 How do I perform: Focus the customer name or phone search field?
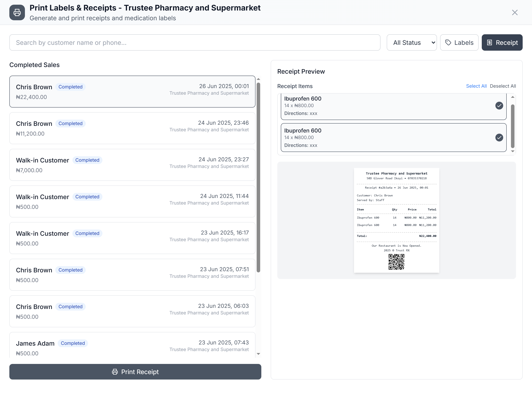click(x=195, y=43)
